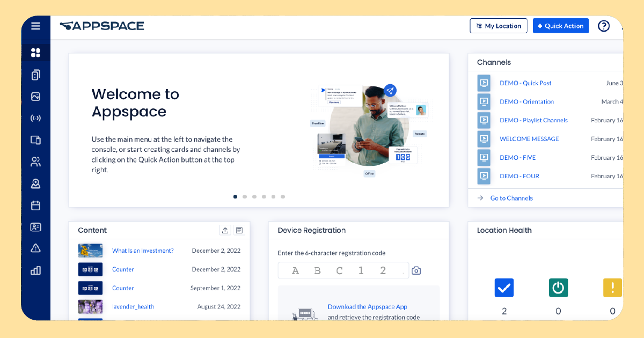Open the image gallery icon in sidebar
The image size is (644, 338).
[x=35, y=97]
